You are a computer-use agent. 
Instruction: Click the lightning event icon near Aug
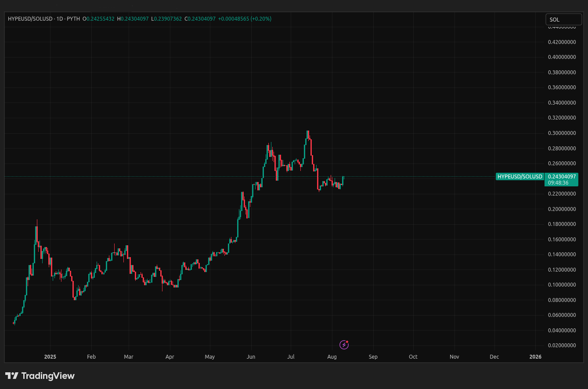click(x=344, y=345)
